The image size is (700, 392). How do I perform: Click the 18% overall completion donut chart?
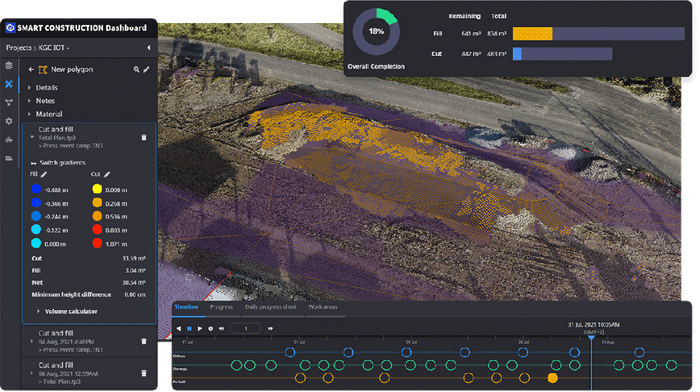pyautogui.click(x=376, y=32)
